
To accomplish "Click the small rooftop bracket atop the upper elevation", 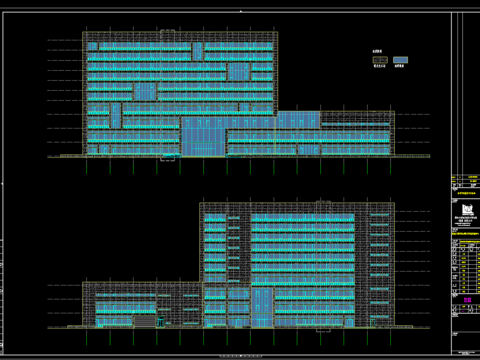I will coord(167,31).
